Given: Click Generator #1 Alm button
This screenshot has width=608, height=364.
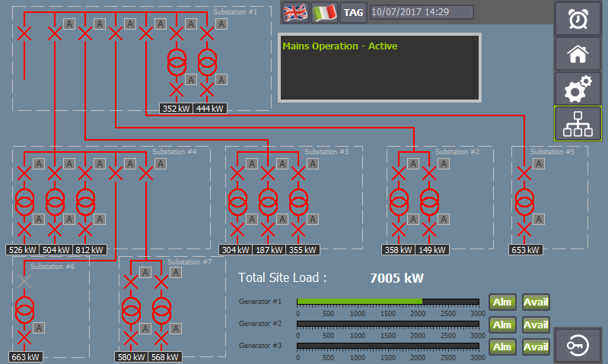Looking at the screenshot, I should [502, 302].
